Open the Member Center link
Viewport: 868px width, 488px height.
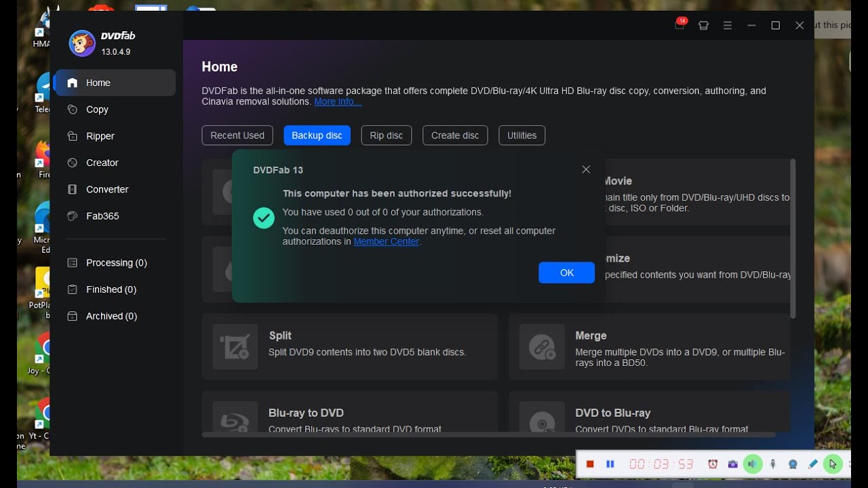(x=387, y=241)
